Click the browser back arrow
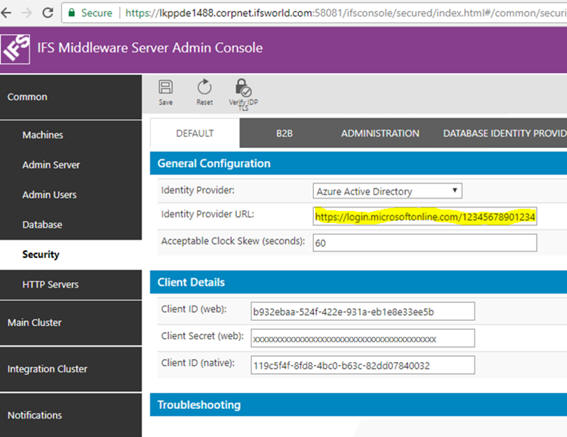 click(6, 13)
